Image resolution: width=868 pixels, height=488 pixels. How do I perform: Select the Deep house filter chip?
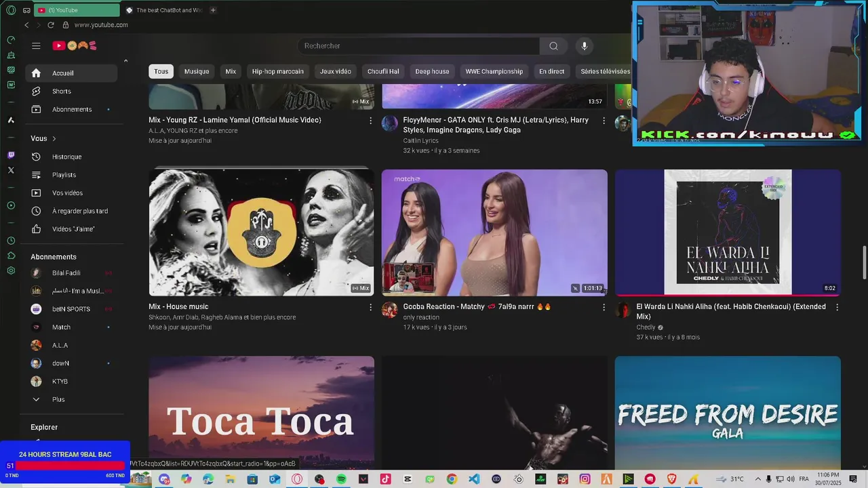[x=432, y=71]
